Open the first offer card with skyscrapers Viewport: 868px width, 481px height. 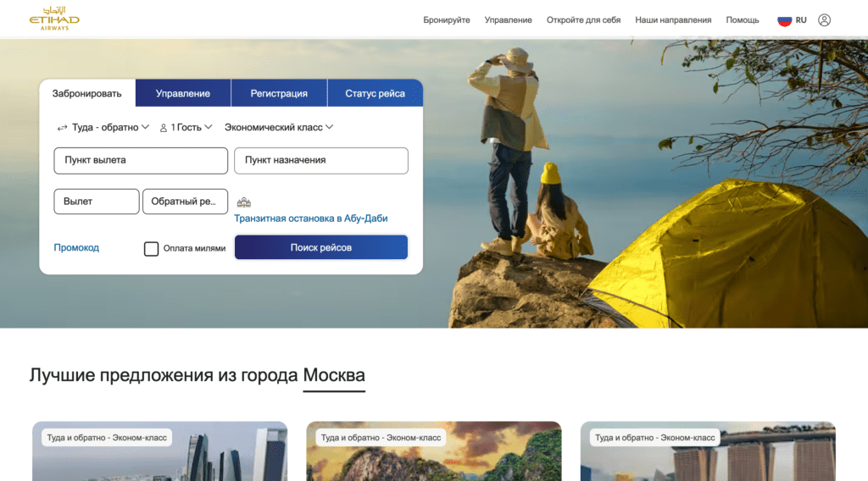[160, 451]
